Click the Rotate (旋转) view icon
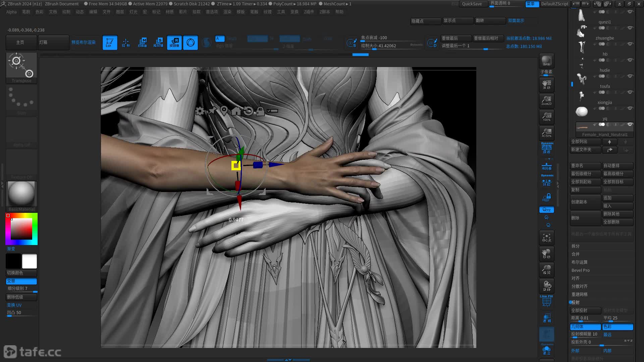644x362 pixels. coord(546,286)
